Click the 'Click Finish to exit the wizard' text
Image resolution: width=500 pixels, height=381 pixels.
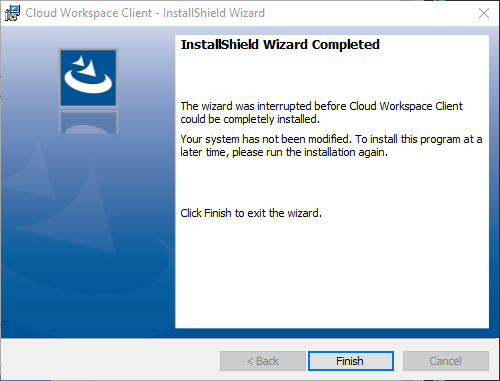[x=251, y=213]
